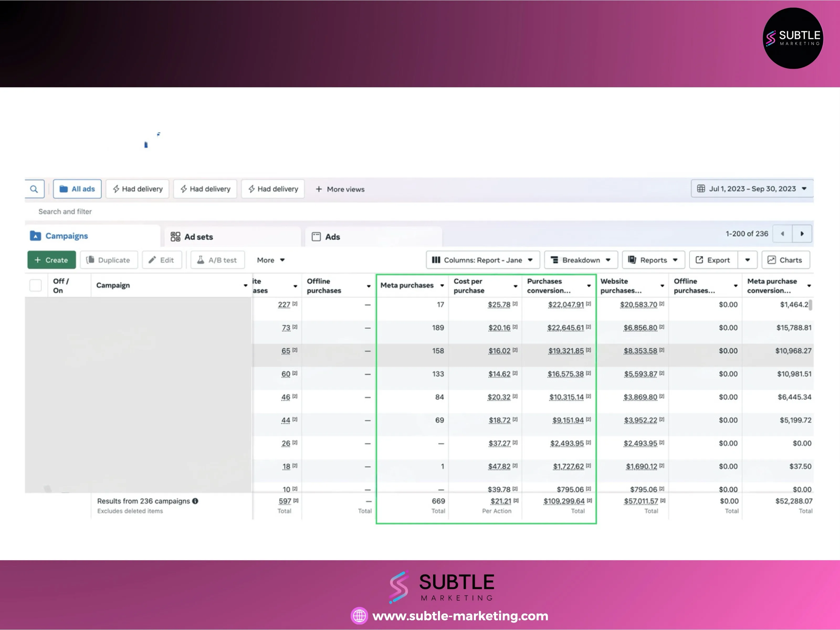This screenshot has height=630, width=840.
Task: Click the Export button
Action: pyautogui.click(x=713, y=260)
